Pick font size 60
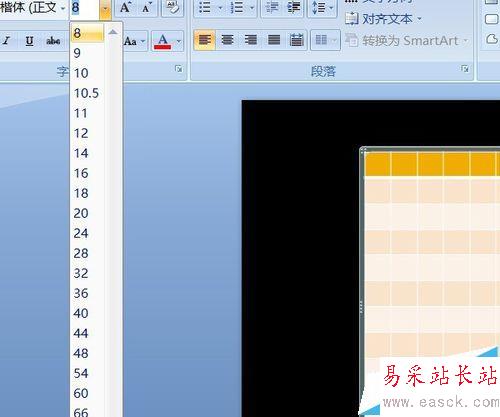The height and width of the screenshot is (417, 500). (x=87, y=393)
